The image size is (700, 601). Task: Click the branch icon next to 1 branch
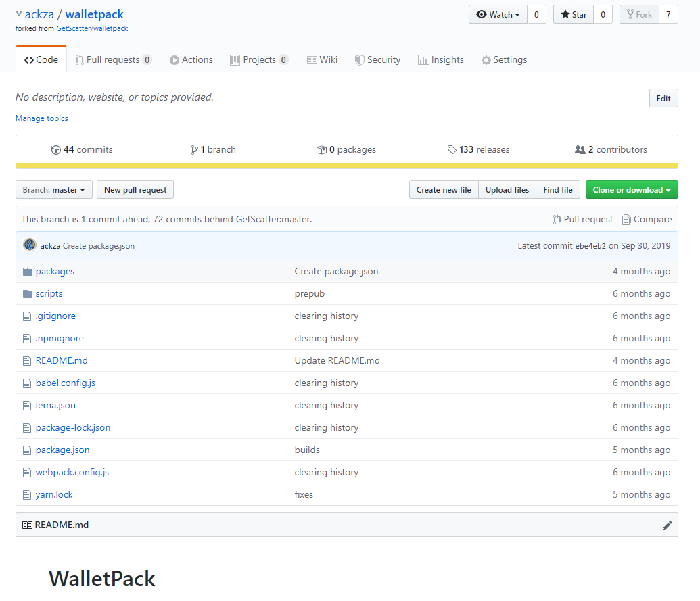[x=194, y=150]
